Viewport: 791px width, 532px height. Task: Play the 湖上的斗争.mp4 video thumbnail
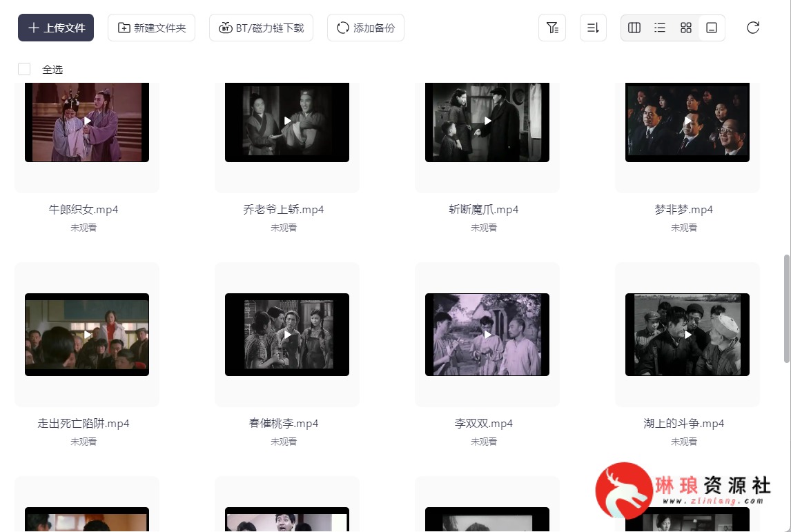click(687, 335)
